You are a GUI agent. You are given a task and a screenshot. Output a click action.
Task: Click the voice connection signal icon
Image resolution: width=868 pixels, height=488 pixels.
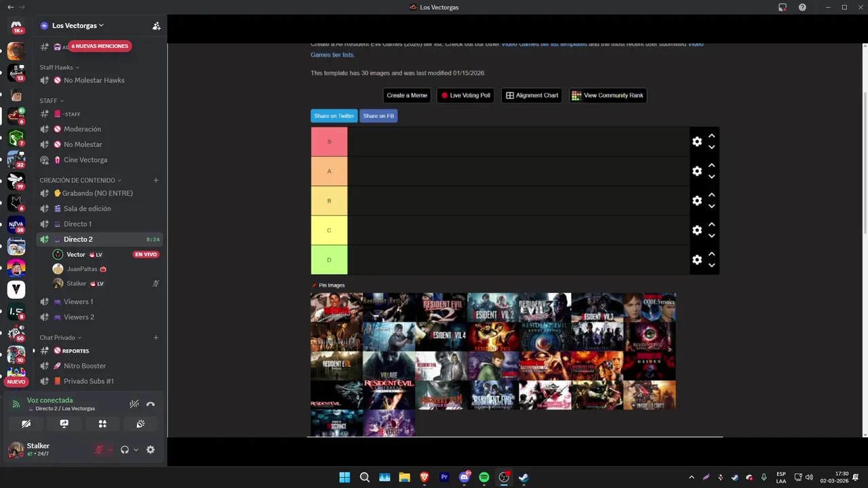[16, 404]
